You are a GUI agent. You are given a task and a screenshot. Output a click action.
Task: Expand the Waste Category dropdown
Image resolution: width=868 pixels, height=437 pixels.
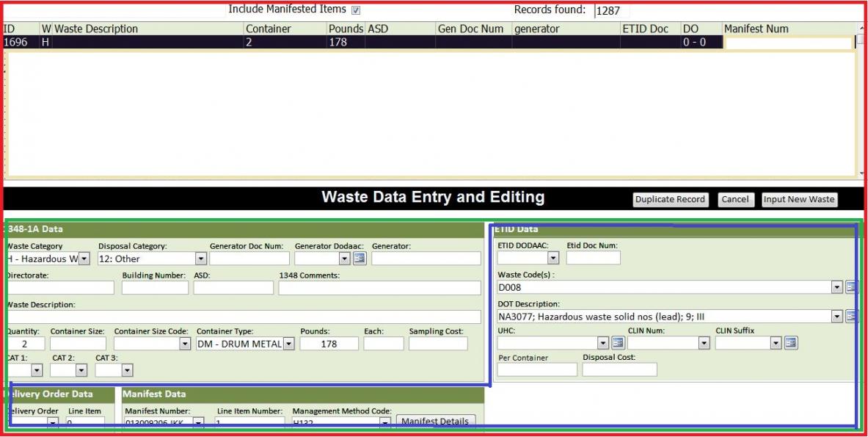coord(84,259)
